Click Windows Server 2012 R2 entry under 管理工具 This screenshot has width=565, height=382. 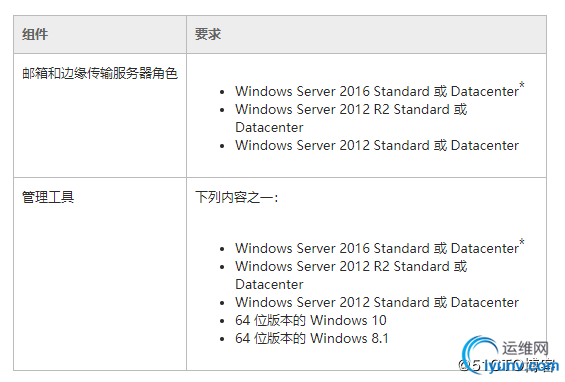tap(351, 266)
